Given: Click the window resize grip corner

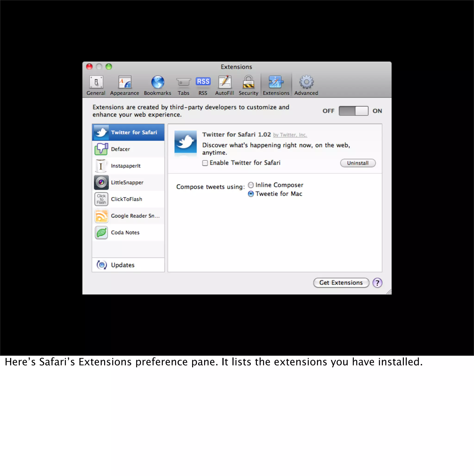Looking at the screenshot, I should click(389, 292).
